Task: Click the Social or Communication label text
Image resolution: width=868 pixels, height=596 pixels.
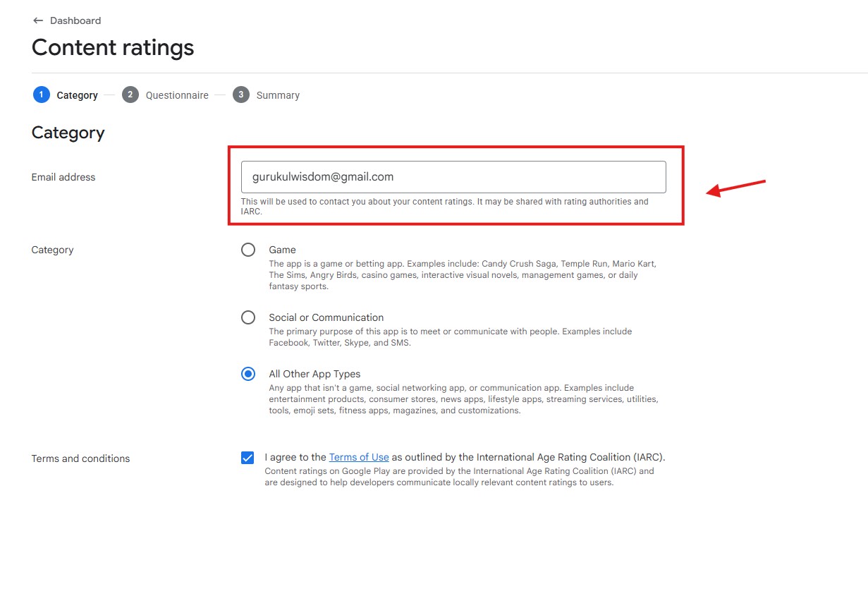Action: point(326,317)
